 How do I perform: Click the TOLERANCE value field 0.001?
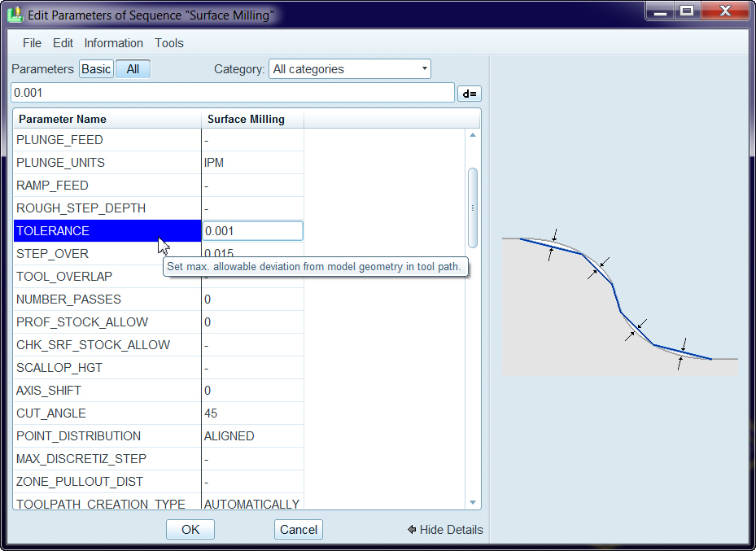pyautogui.click(x=252, y=231)
